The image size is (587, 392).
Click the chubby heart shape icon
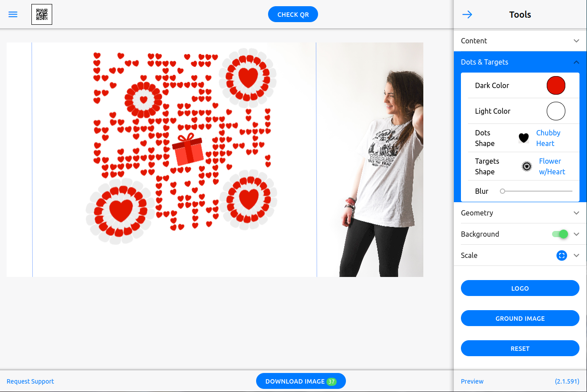pos(524,138)
